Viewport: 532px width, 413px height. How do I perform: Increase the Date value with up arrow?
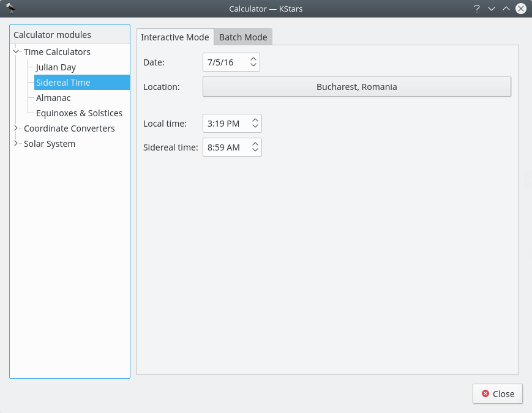tap(253, 59)
